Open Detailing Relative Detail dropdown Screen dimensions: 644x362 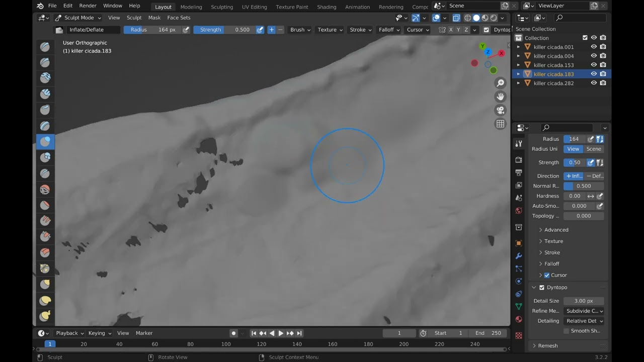click(x=584, y=321)
